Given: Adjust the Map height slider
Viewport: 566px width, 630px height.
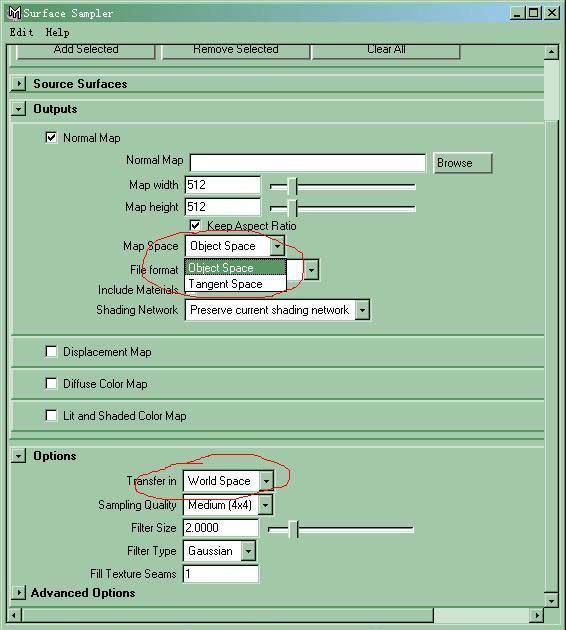Looking at the screenshot, I should pos(292,208).
